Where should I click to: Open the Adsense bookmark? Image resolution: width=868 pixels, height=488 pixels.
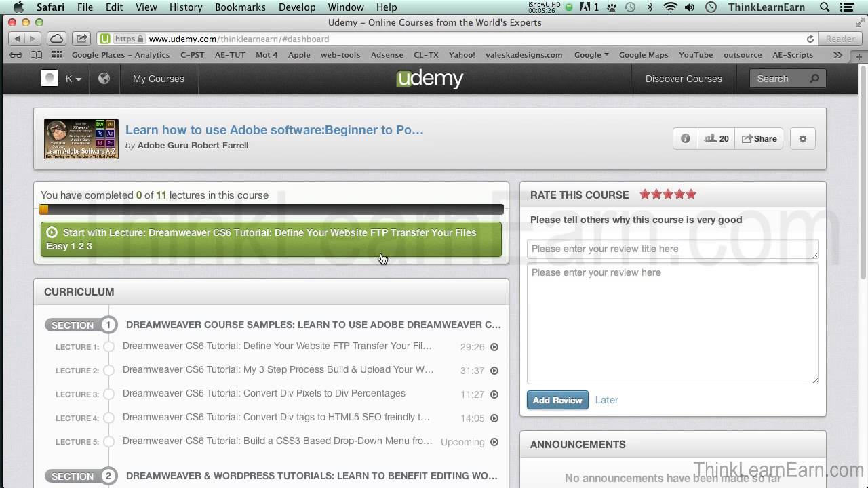(x=388, y=55)
